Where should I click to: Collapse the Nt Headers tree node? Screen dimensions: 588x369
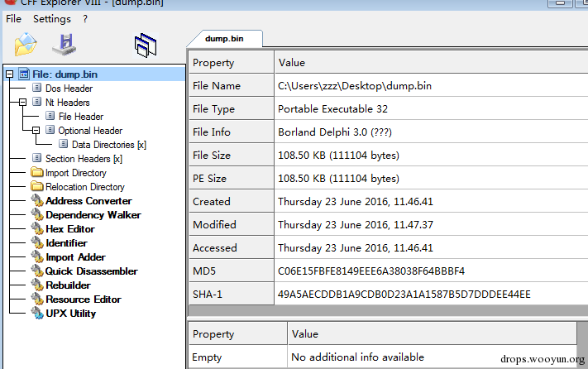coord(23,102)
